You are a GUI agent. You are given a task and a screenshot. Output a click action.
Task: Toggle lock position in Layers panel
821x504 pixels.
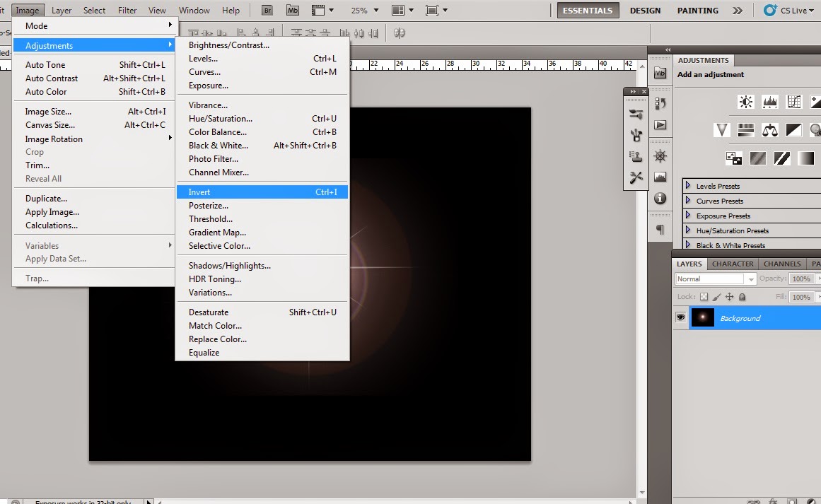tap(729, 297)
